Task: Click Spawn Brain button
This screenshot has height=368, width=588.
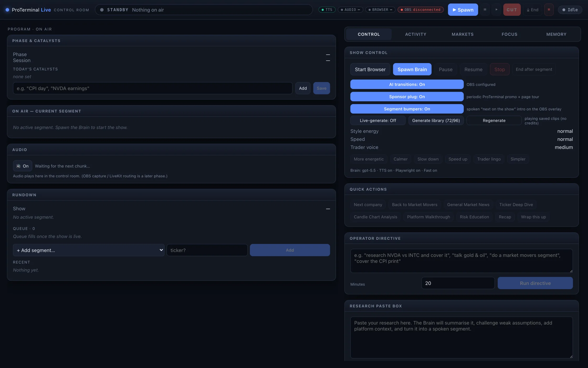Action: tap(412, 69)
